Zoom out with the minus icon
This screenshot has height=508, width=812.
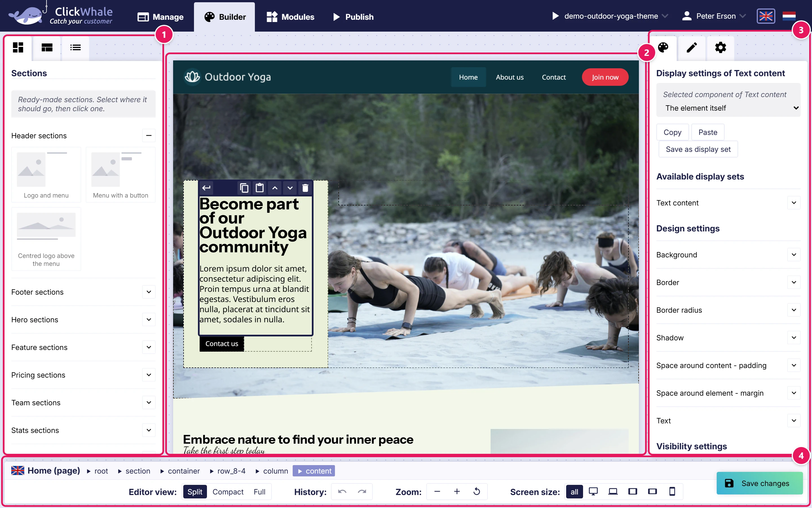(437, 492)
